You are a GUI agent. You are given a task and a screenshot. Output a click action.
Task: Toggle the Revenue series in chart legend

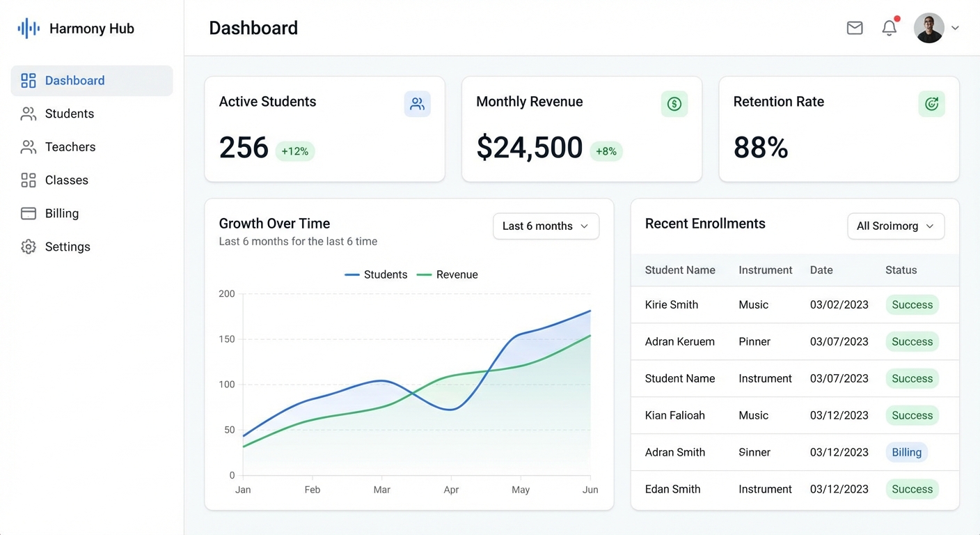[448, 274]
